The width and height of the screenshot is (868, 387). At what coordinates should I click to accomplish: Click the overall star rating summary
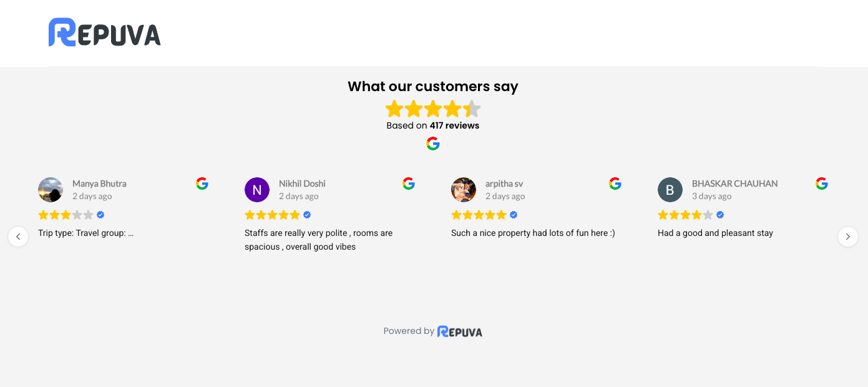click(x=433, y=109)
